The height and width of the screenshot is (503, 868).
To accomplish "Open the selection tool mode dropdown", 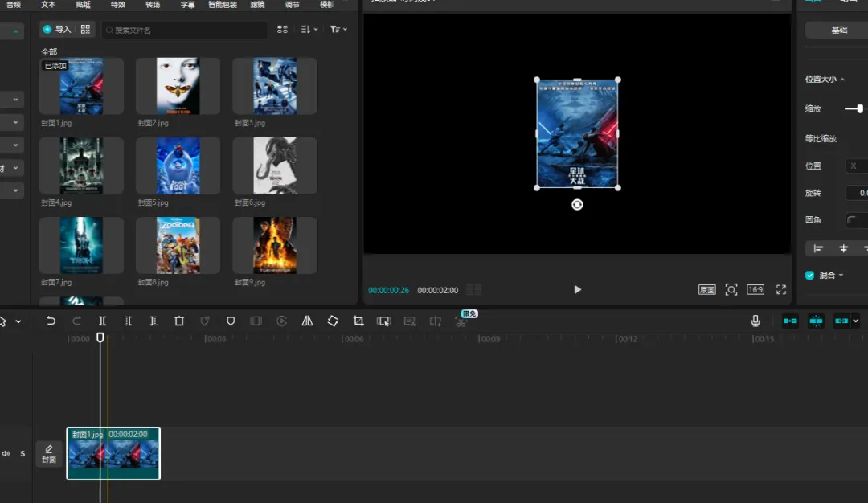I will (x=18, y=321).
